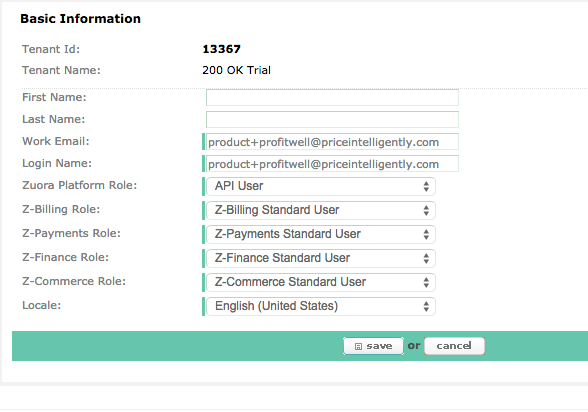Click the Basic Information heading
The width and height of the screenshot is (588, 412).
pyautogui.click(x=80, y=19)
